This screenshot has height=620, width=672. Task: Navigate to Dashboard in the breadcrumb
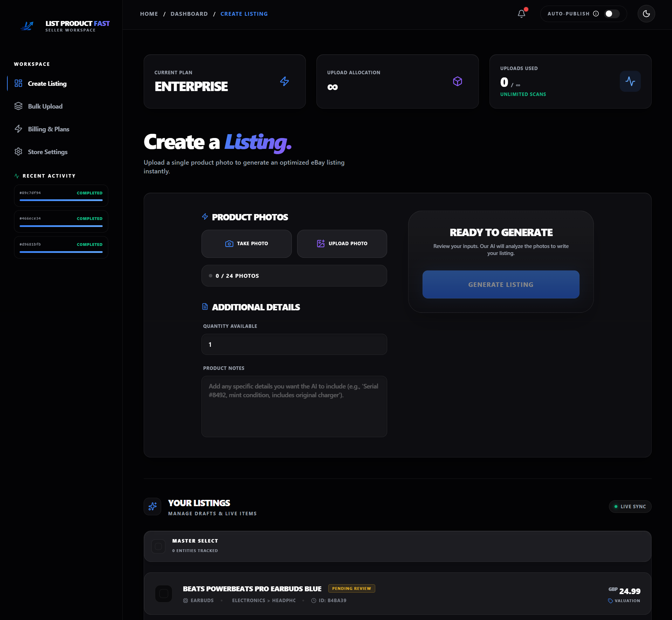pos(189,14)
